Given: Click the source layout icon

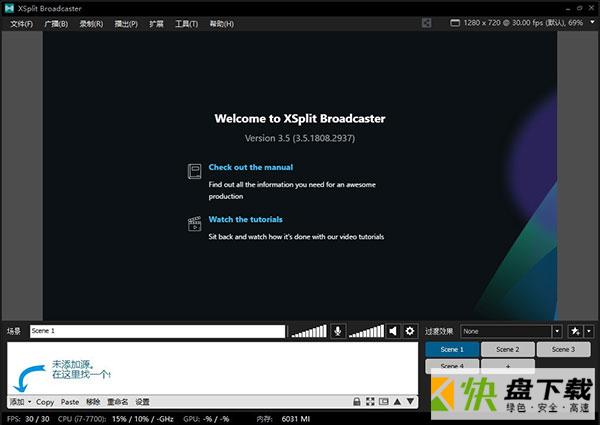Looking at the screenshot, I should 383,401.
